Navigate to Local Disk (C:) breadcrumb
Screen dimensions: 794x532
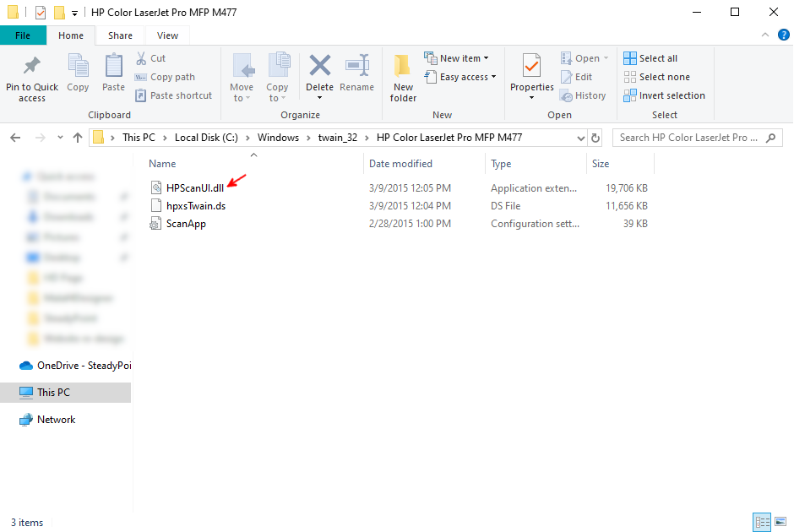tap(206, 138)
